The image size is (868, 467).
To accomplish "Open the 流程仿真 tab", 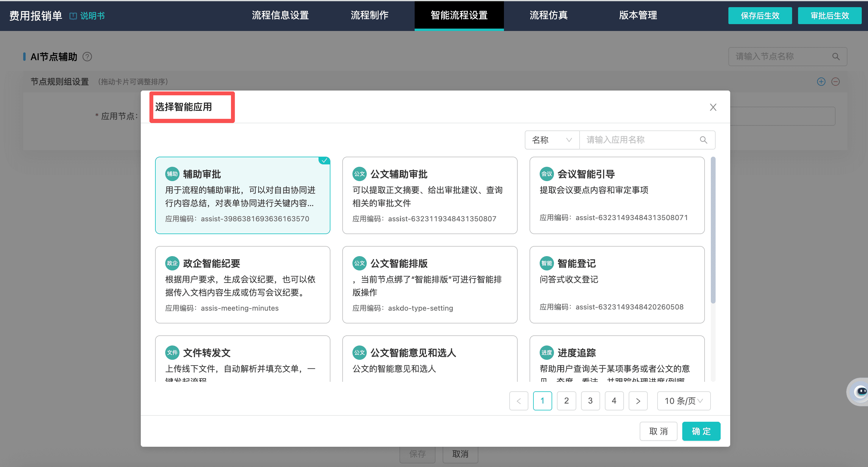I will click(549, 15).
